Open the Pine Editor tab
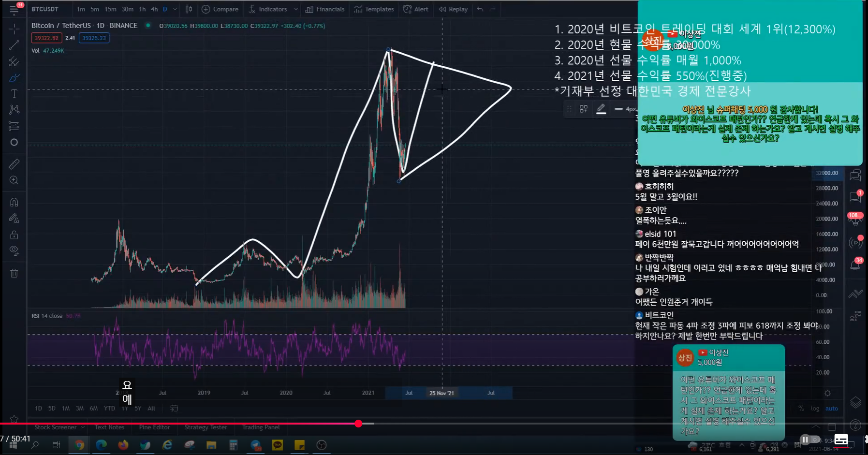868x455 pixels. [x=154, y=427]
